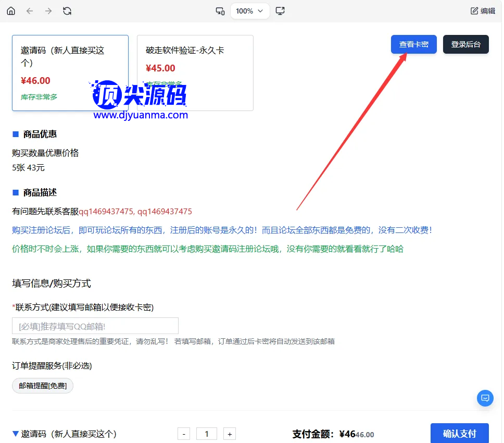
Task: Click the home icon in toolbar
Action: (x=11, y=11)
